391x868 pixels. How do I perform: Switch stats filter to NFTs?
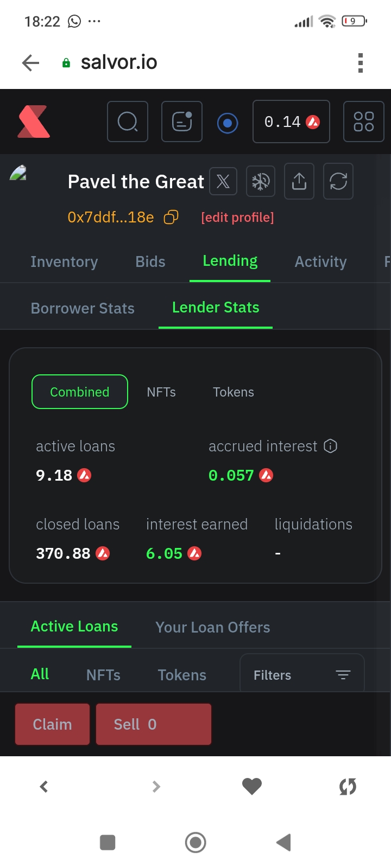pos(161,392)
